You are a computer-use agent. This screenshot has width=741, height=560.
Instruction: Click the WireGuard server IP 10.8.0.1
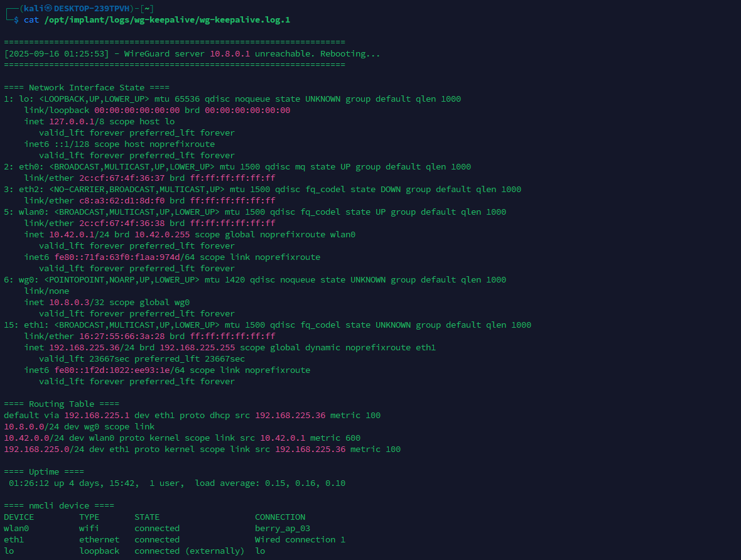(230, 54)
